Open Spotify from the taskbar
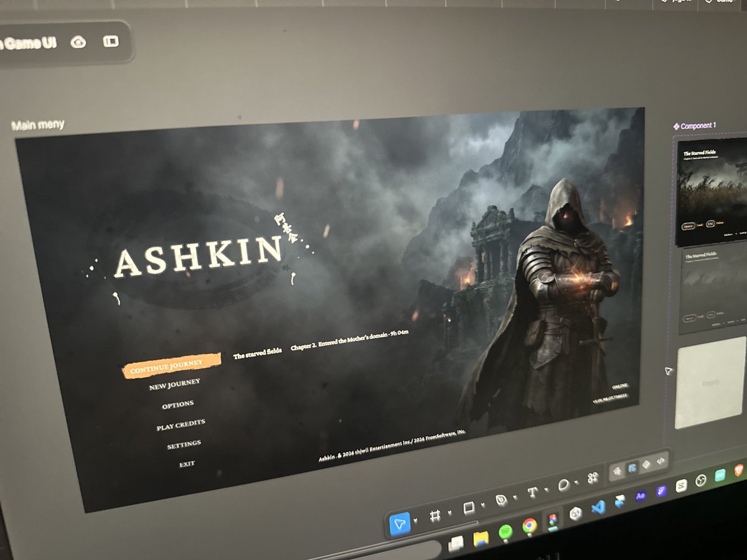Image resolution: width=747 pixels, height=560 pixels. pos(505,532)
